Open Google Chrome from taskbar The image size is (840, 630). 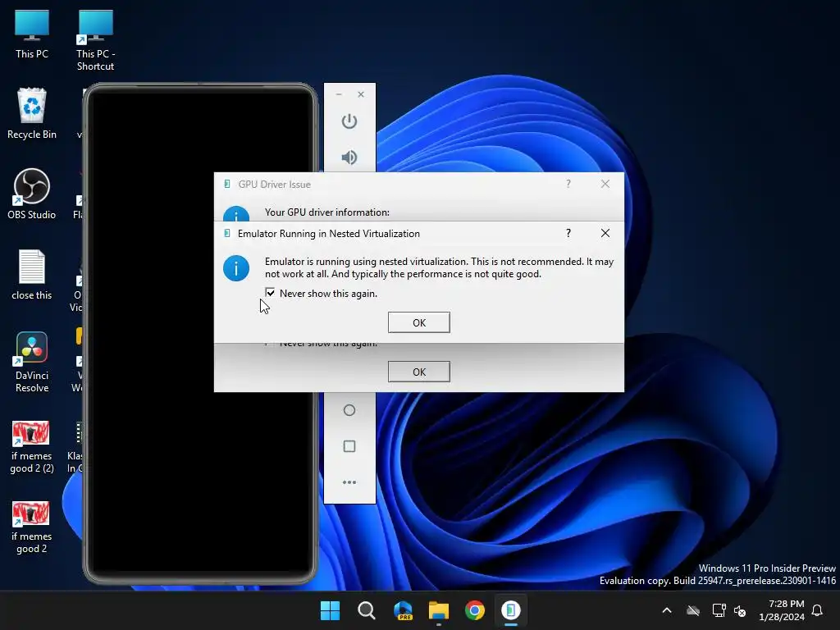475,610
